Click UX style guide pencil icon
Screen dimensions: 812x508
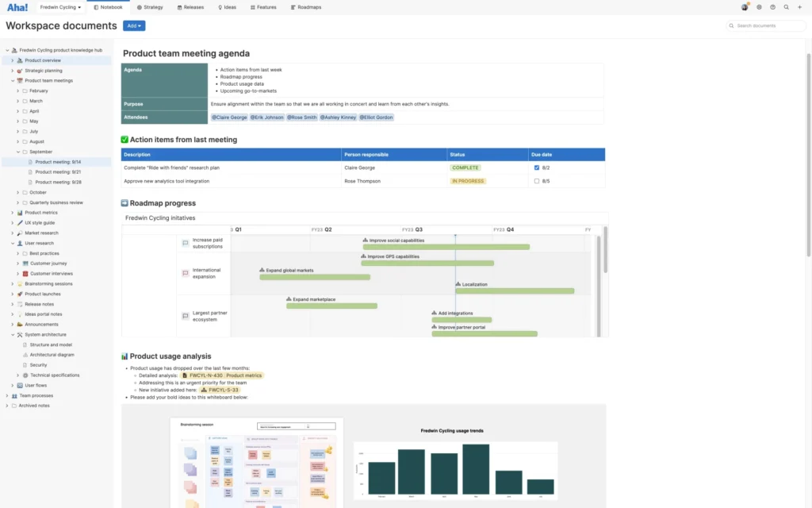20,223
